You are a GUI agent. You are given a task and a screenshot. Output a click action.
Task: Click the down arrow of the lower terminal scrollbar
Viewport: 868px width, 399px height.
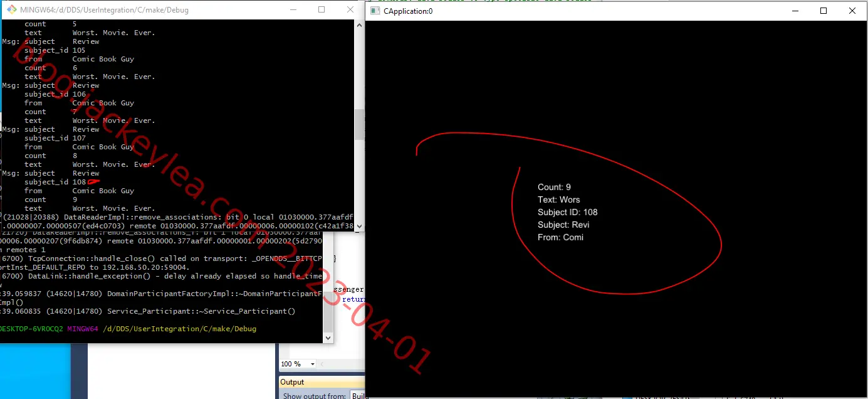(x=328, y=338)
